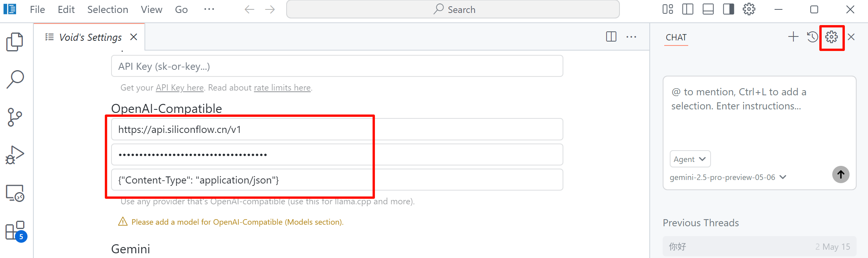Screen dimensions: 868x258
Task: Close the chat panel
Action: [x=851, y=37]
